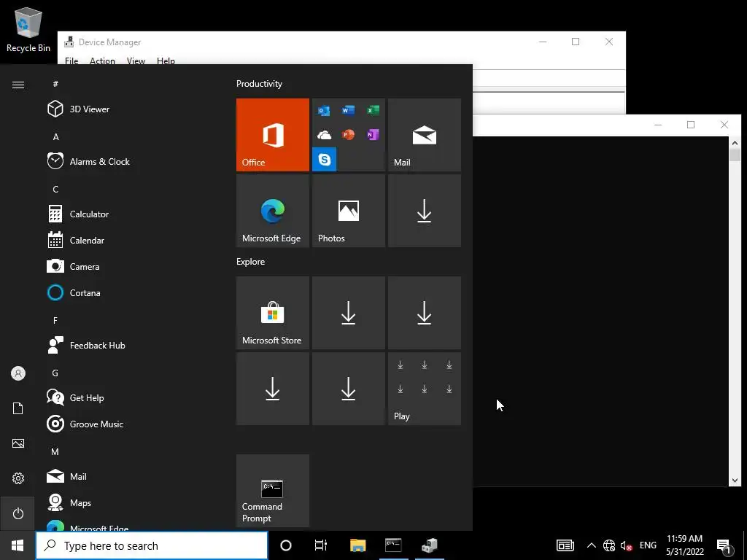Open Device Manager View menu
The height and width of the screenshot is (560, 747).
point(136,61)
